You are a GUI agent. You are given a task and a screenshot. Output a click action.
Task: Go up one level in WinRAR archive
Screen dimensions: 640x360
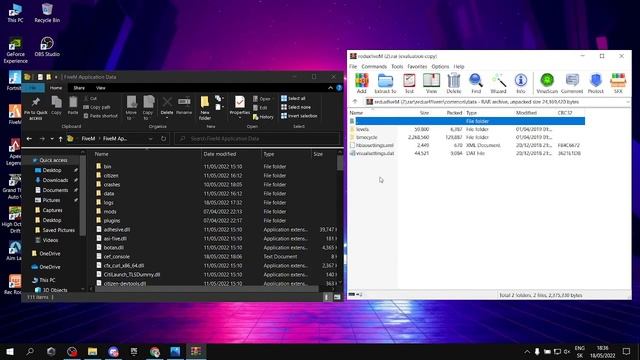tap(355, 102)
